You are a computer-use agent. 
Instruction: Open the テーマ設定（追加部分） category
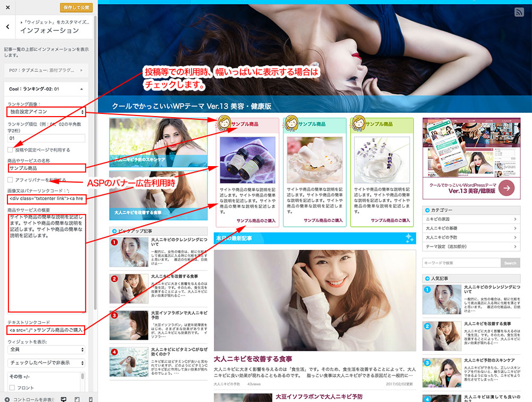coord(471,247)
